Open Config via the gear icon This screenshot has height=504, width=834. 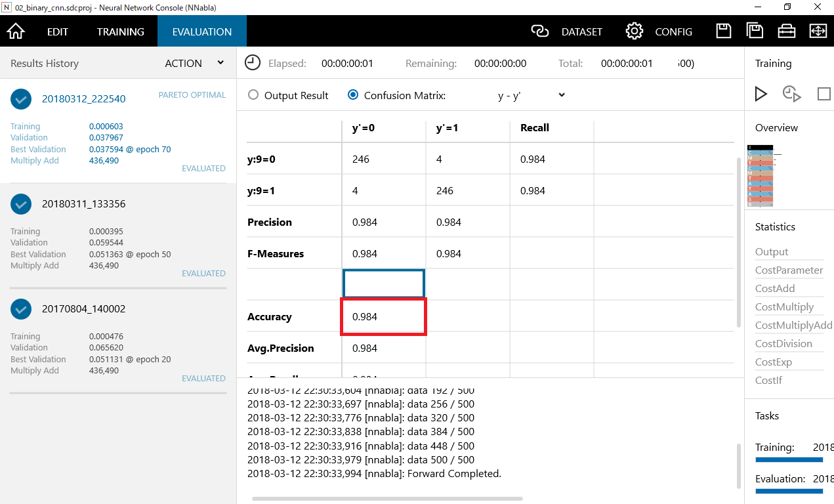click(634, 31)
